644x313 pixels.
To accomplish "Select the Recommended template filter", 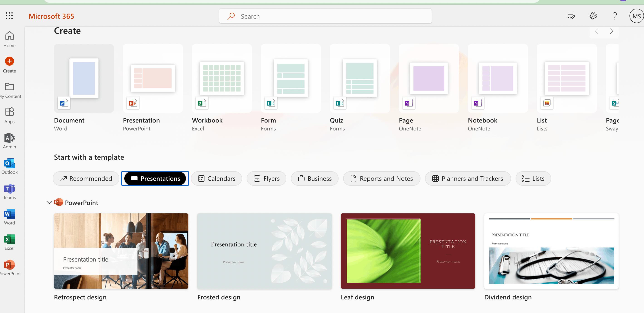I will pos(86,178).
